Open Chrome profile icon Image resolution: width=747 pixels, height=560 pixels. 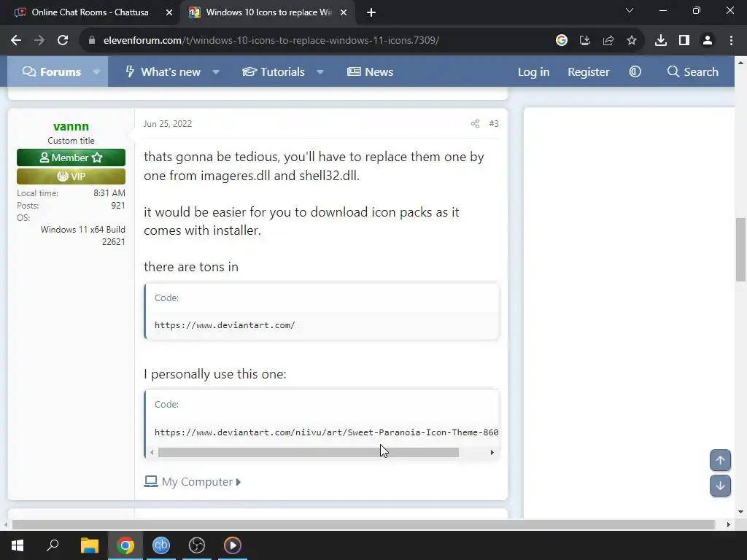pyautogui.click(x=708, y=41)
